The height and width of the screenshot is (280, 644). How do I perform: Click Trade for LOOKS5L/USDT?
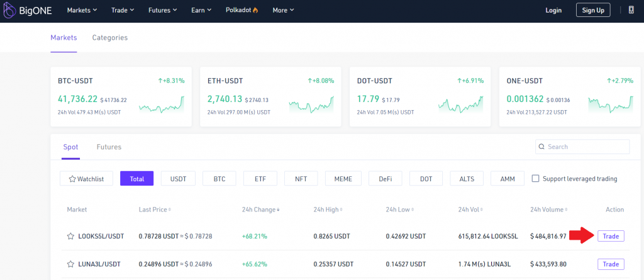click(611, 237)
